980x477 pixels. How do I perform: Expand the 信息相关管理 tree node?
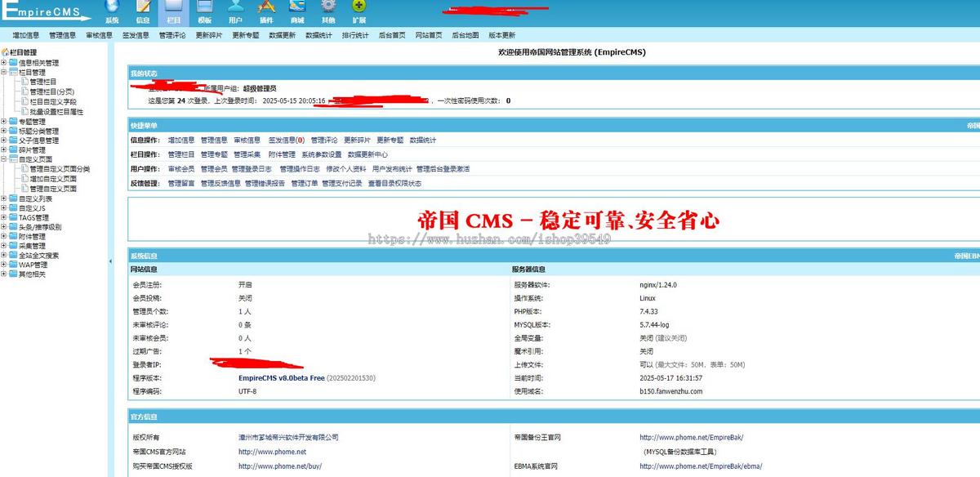coord(4,63)
